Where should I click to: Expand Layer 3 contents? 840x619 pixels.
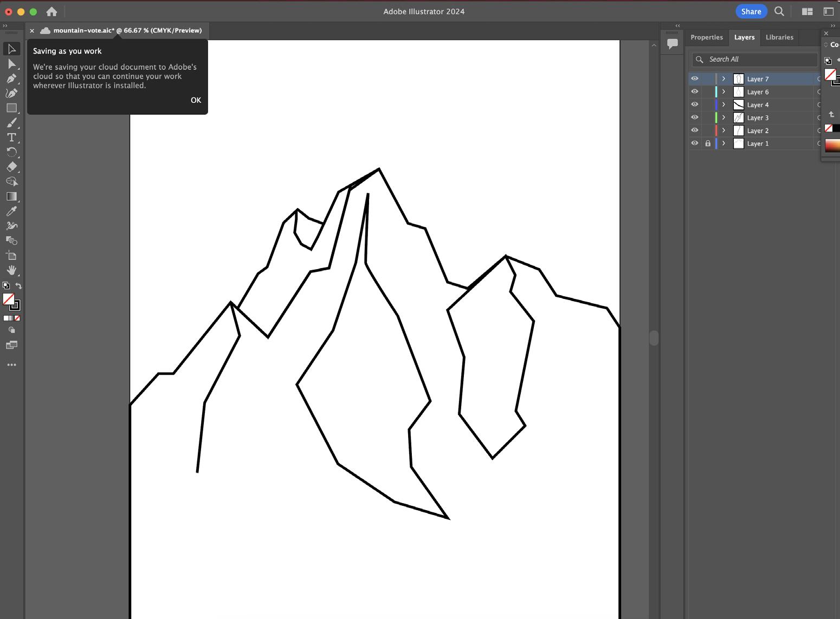(723, 118)
